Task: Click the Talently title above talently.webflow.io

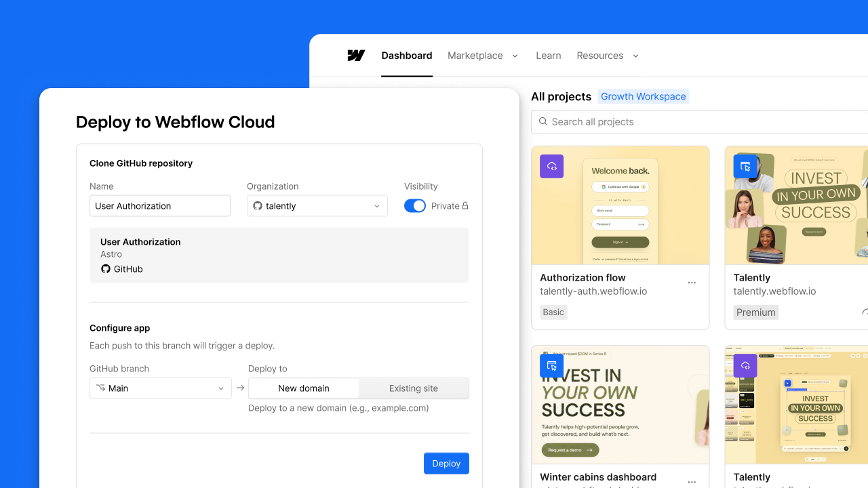Action: pos(752,277)
